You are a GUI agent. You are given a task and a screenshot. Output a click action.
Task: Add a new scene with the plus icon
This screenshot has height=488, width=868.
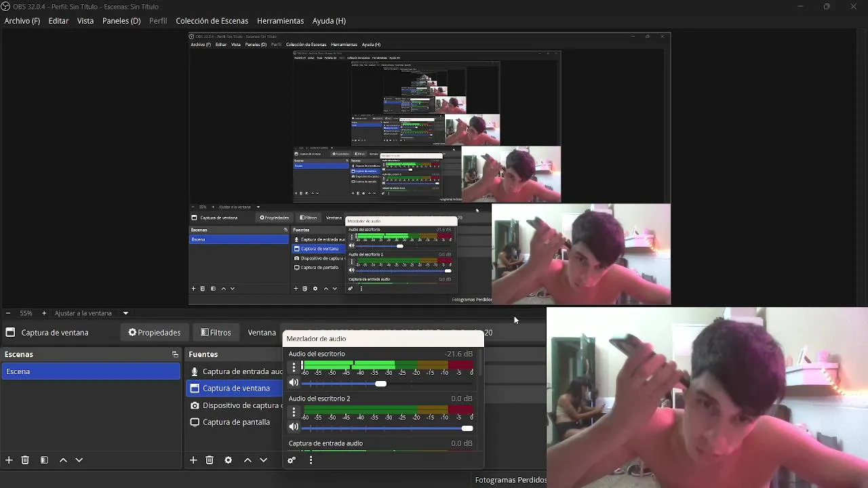tap(9, 460)
